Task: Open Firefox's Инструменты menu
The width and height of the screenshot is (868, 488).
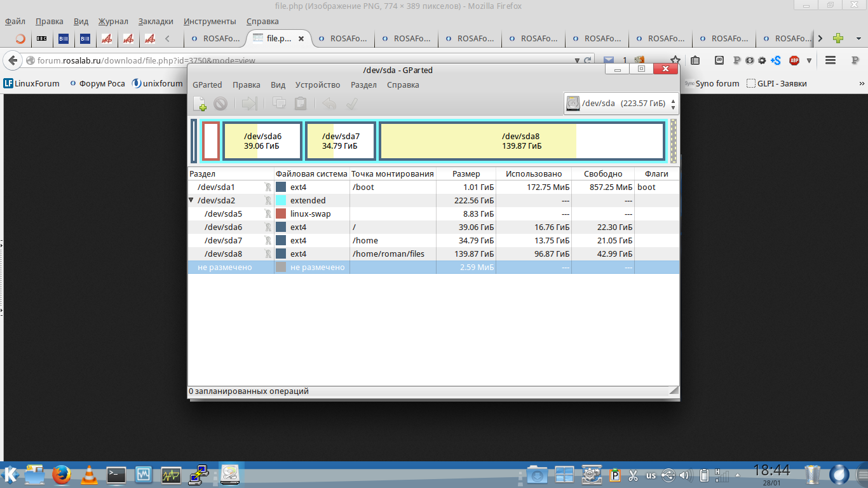Action: (x=210, y=22)
